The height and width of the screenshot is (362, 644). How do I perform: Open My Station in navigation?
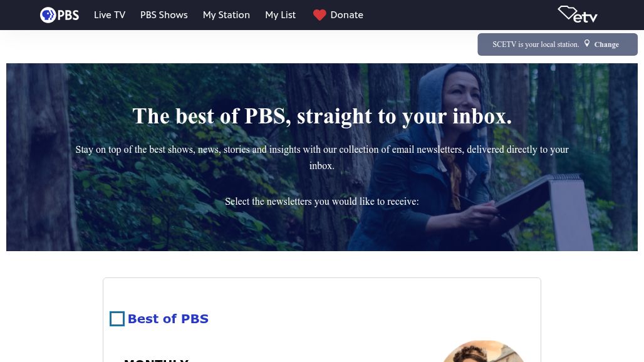click(x=226, y=15)
